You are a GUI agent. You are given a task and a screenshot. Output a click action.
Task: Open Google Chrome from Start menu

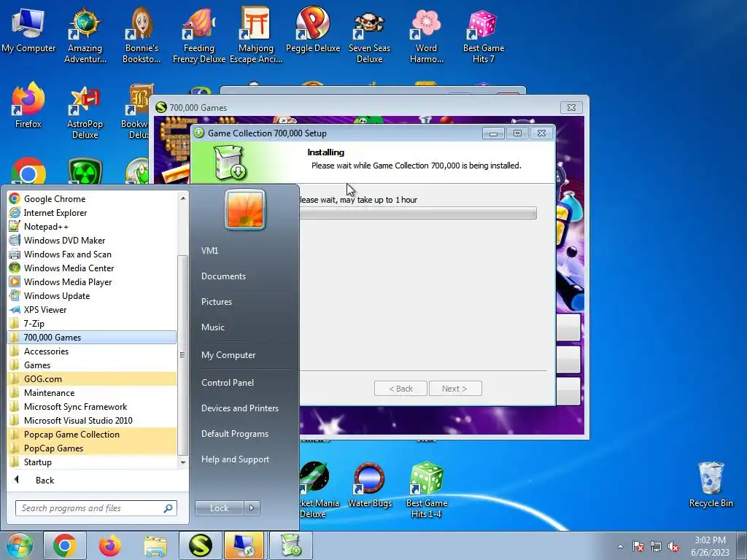tap(92, 198)
